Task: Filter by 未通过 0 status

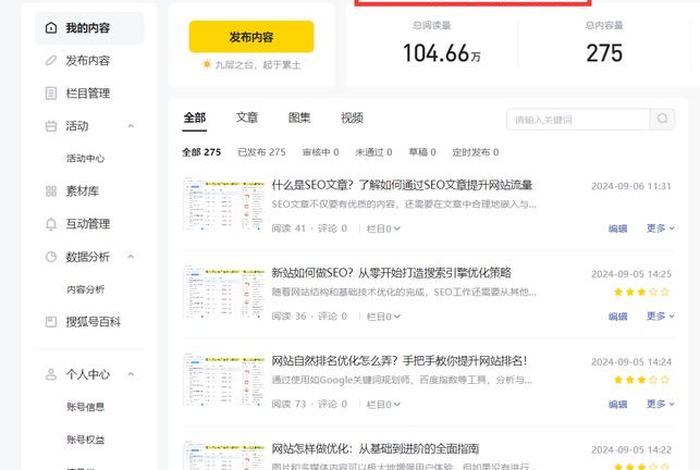Action: [x=374, y=152]
